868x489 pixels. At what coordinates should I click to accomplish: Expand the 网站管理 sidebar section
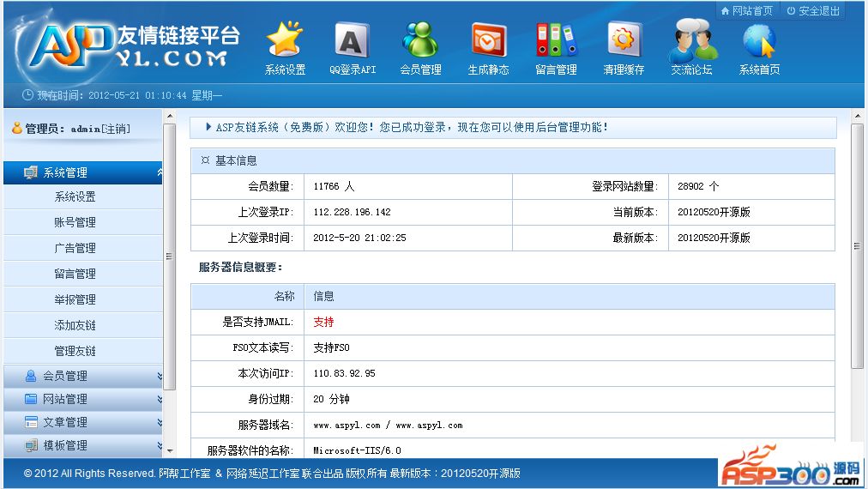click(160, 399)
